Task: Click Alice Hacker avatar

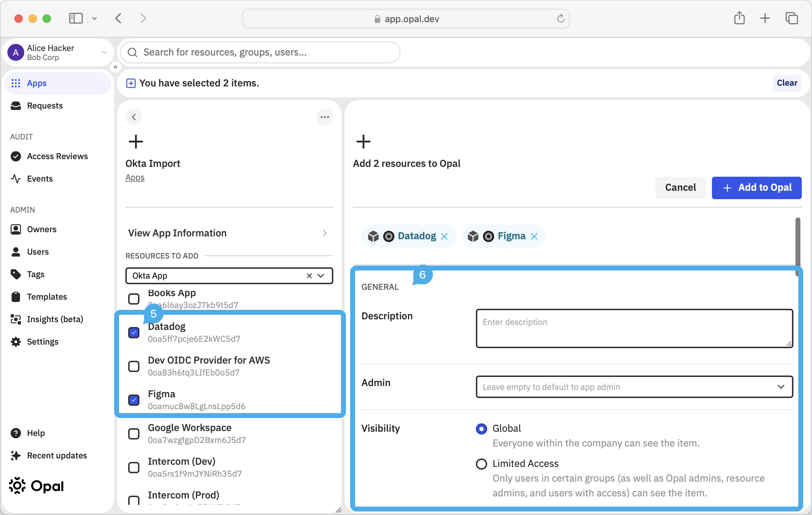Action: [x=16, y=52]
